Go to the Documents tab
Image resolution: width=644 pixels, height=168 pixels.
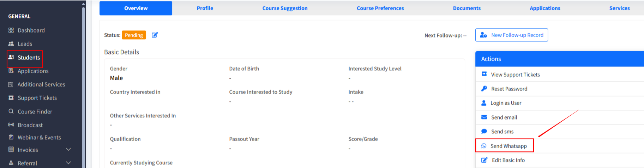pyautogui.click(x=467, y=8)
